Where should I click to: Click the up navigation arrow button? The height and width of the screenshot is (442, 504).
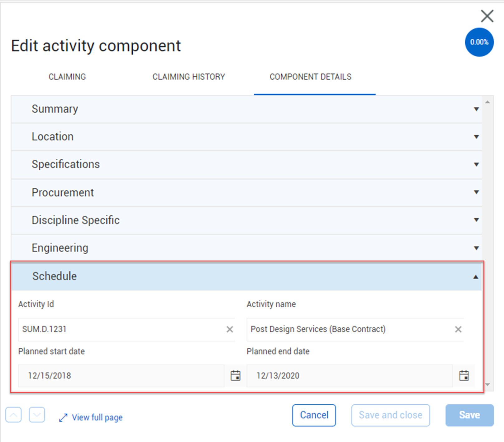pos(13,415)
